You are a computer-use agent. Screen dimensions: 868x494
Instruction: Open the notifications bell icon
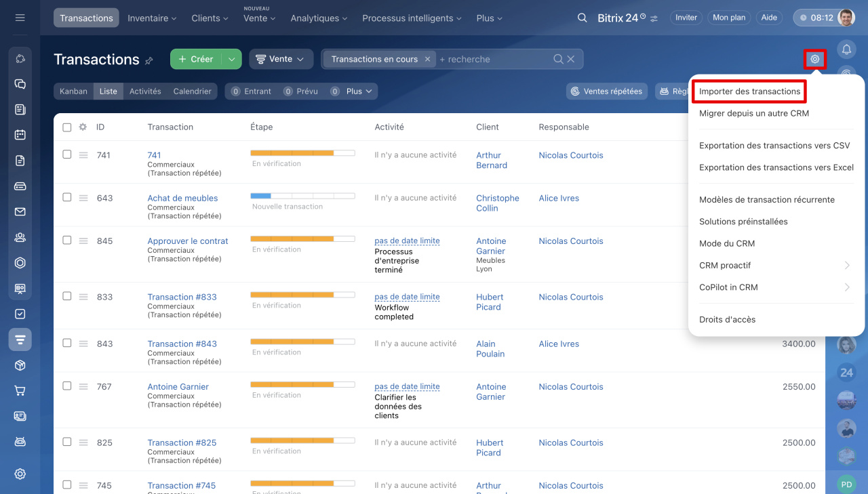pos(846,49)
